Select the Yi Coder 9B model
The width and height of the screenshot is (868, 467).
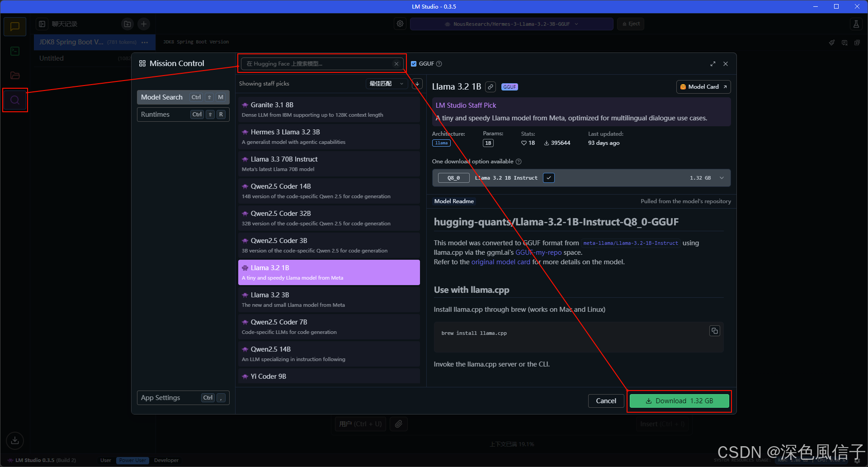click(329, 376)
